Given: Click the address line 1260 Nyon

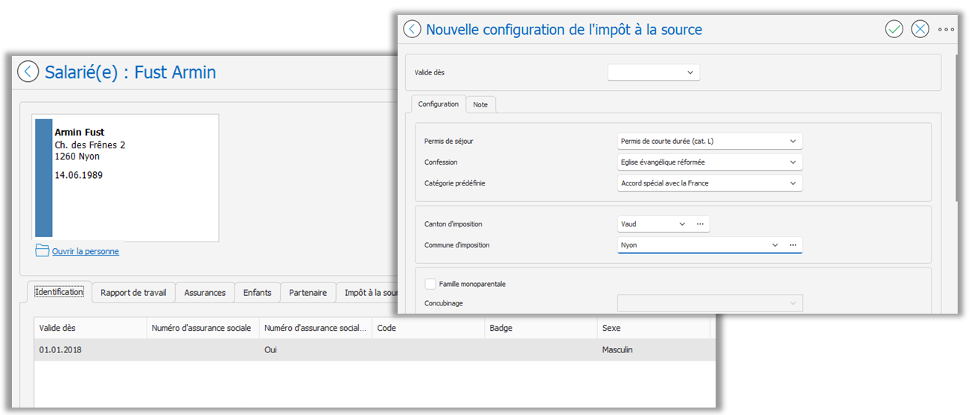Looking at the screenshot, I should click(77, 156).
